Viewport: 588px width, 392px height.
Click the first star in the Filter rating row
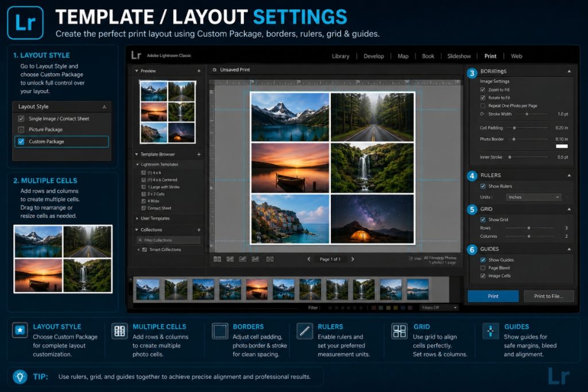[x=330, y=308]
